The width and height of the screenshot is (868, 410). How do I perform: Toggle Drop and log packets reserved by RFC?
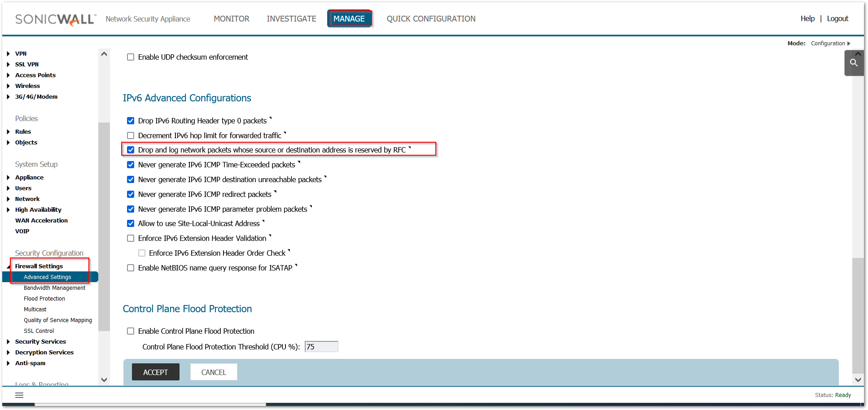pyautogui.click(x=131, y=150)
